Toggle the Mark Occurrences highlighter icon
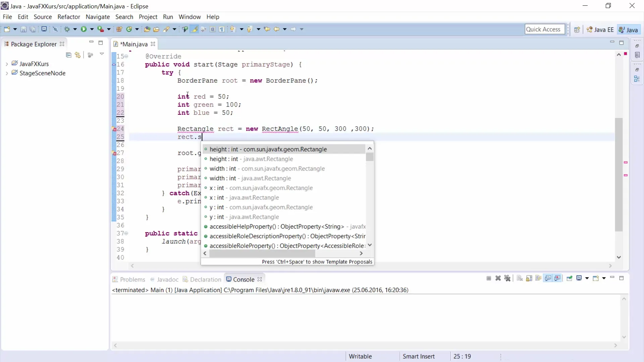The width and height of the screenshot is (644, 362). tap(194, 29)
